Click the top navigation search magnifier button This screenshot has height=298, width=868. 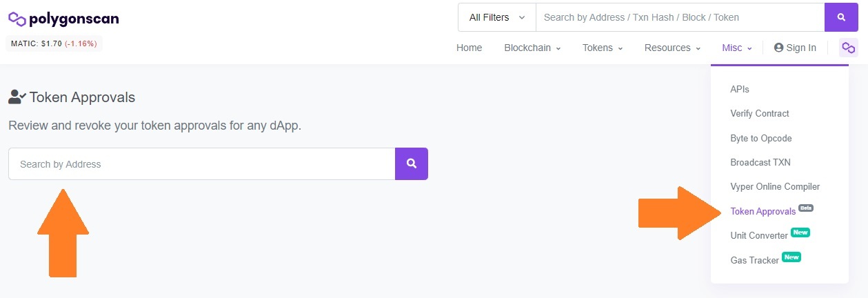click(x=841, y=17)
